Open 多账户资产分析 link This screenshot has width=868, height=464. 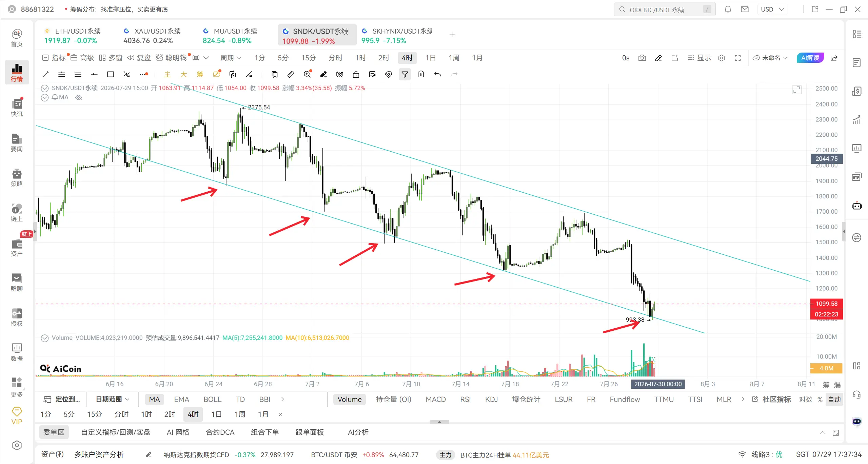click(99, 455)
